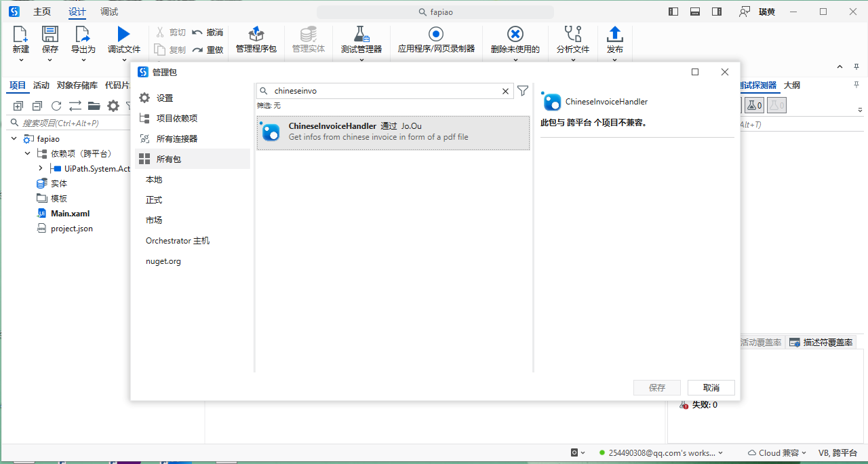Cancel the 管理包 dialog with 取消
The image size is (868, 464).
point(711,387)
